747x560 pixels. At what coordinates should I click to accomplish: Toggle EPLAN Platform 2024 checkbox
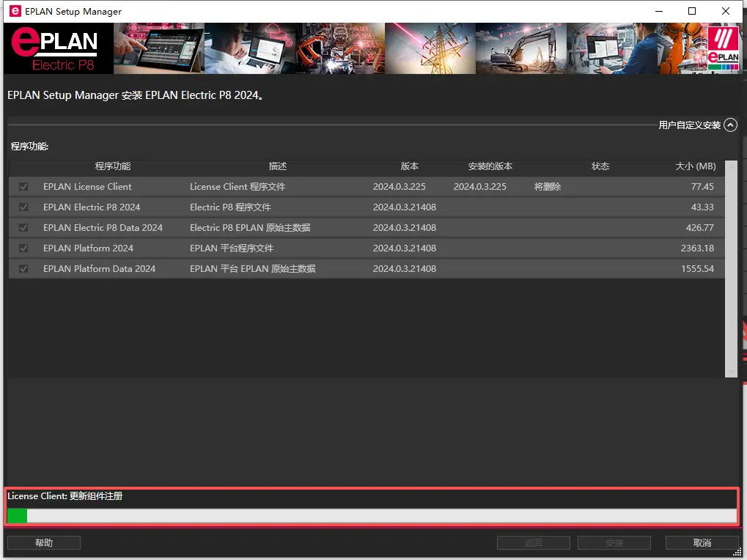click(x=23, y=248)
